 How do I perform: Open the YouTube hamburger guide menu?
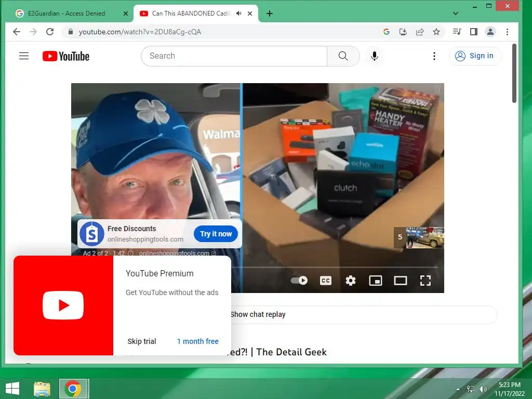pyautogui.click(x=24, y=56)
